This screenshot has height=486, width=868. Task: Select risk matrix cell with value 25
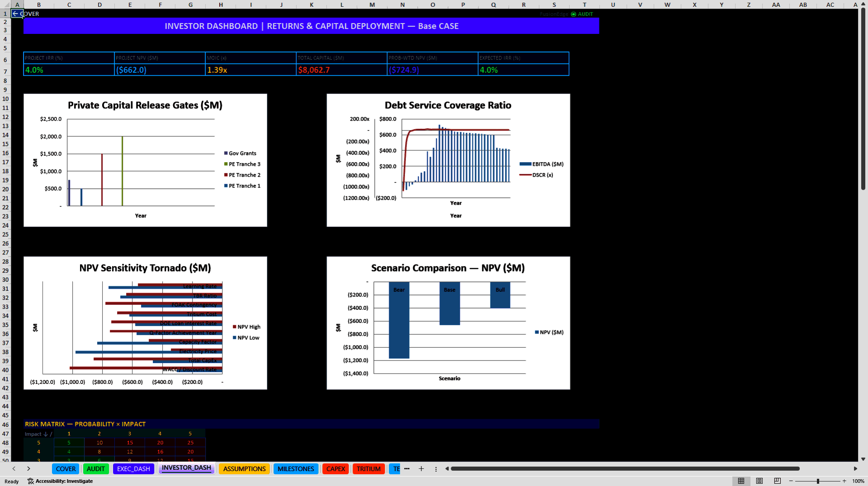[x=190, y=443]
